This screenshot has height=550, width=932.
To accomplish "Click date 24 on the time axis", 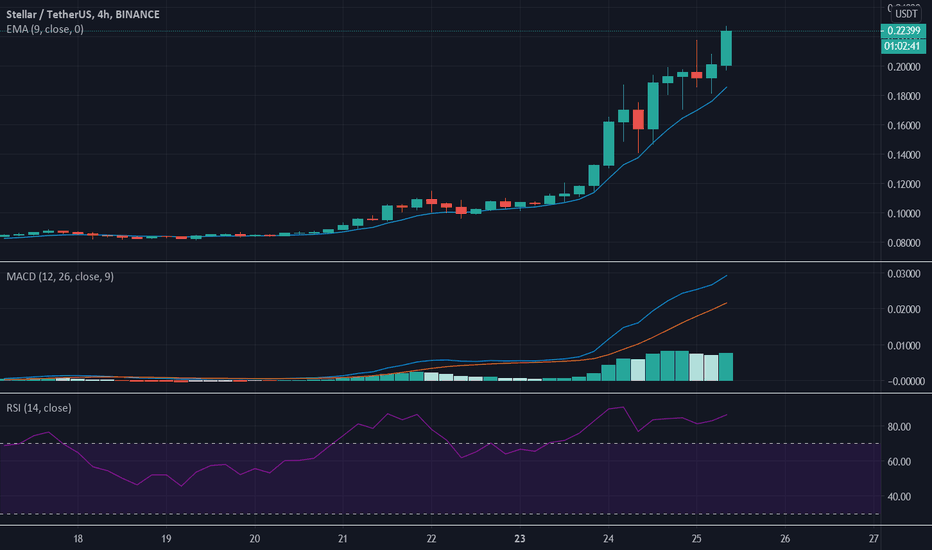I will [608, 539].
